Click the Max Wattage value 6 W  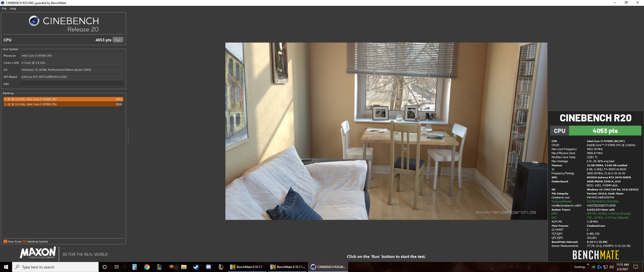(x=600, y=161)
